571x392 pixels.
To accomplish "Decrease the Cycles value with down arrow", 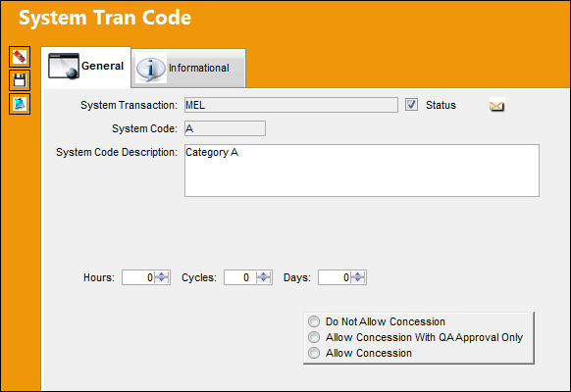I will point(263,280).
